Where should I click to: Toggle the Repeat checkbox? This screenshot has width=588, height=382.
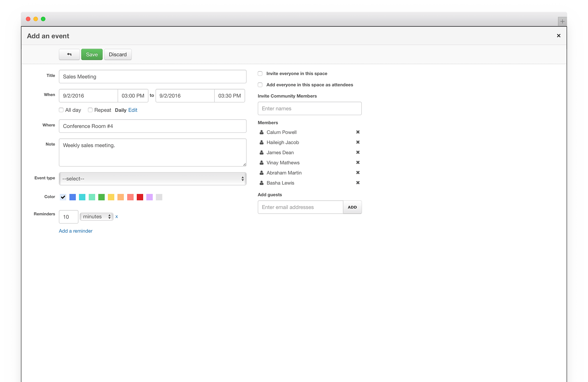click(90, 110)
